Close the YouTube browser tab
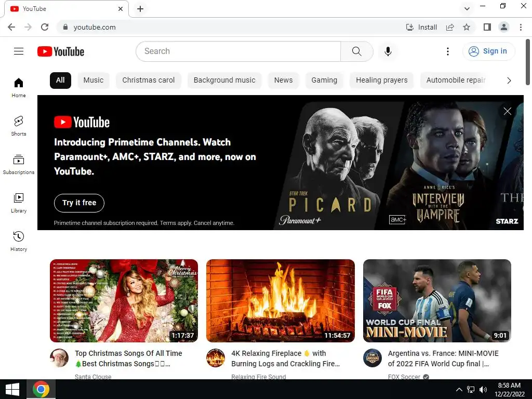The height and width of the screenshot is (399, 532). click(121, 9)
